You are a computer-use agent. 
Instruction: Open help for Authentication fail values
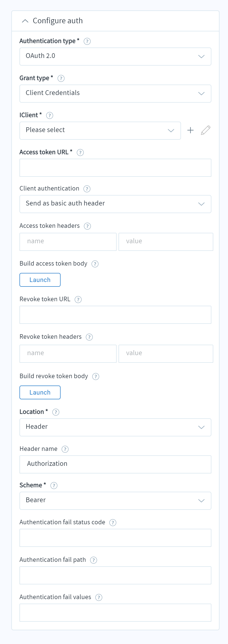[99, 597]
